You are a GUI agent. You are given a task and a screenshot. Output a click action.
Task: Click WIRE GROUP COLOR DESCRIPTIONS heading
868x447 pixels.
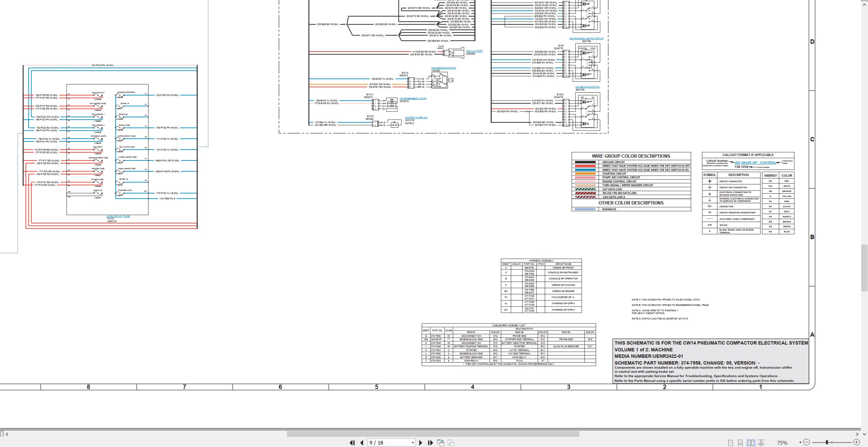631,156
